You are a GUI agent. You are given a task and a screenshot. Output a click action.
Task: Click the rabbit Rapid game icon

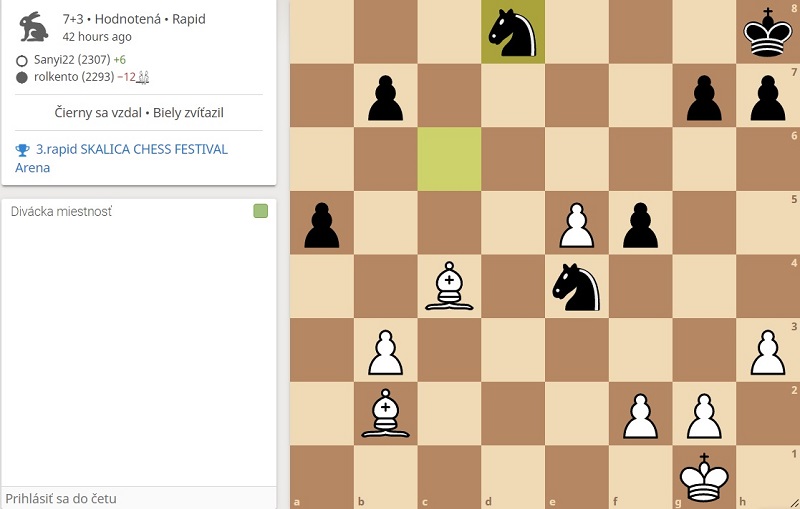pos(34,27)
